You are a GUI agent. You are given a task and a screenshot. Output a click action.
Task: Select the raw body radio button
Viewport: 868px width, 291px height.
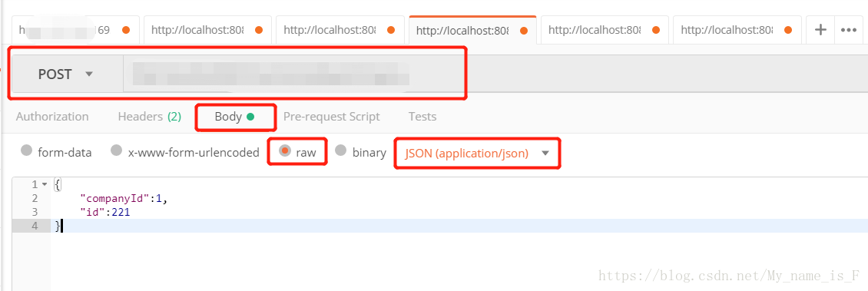(x=284, y=151)
